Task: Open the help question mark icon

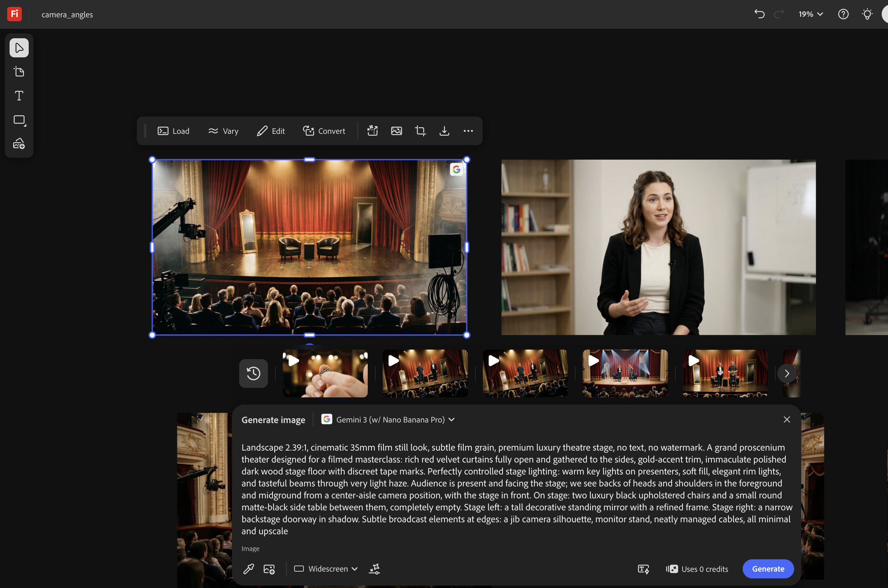Action: pos(843,14)
